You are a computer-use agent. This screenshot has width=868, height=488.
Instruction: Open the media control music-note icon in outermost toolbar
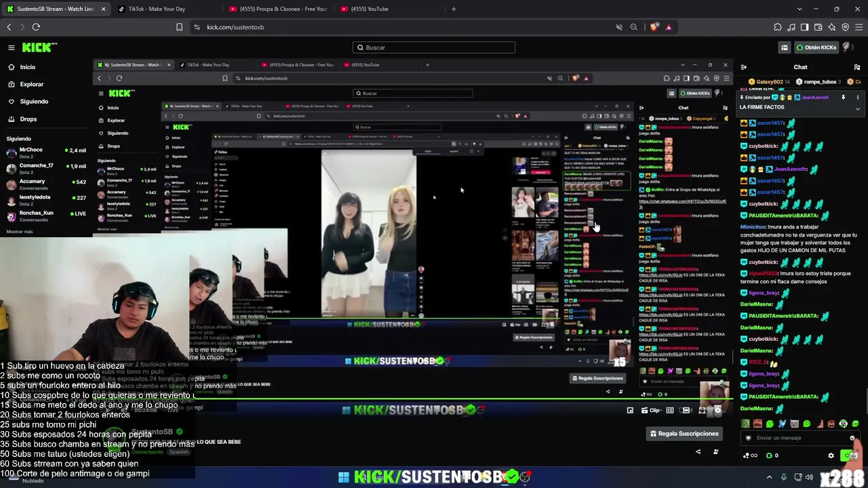(791, 27)
